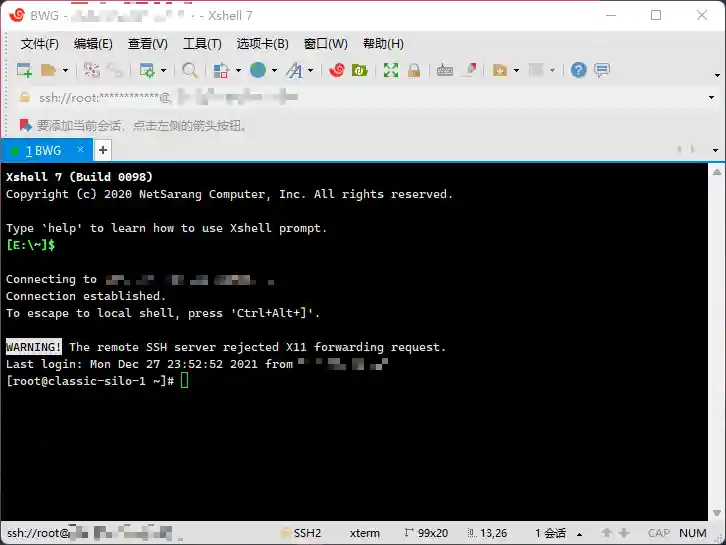This screenshot has height=545, width=726.
Task: Click the Reconnect link icon
Action: pos(115,70)
